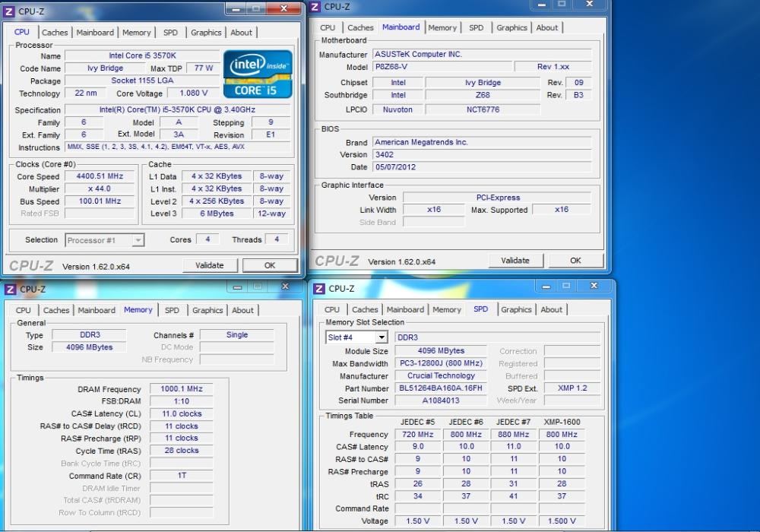Minimize the Memory window

click(237, 287)
